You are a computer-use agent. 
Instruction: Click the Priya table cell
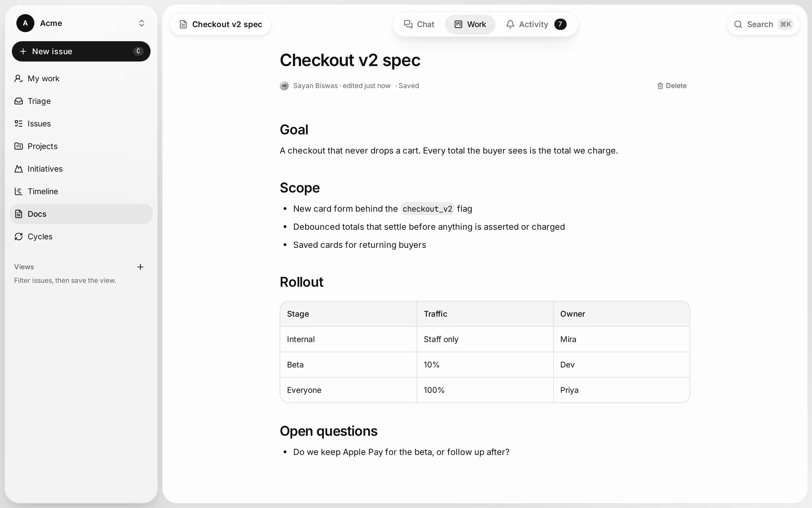[x=621, y=390]
